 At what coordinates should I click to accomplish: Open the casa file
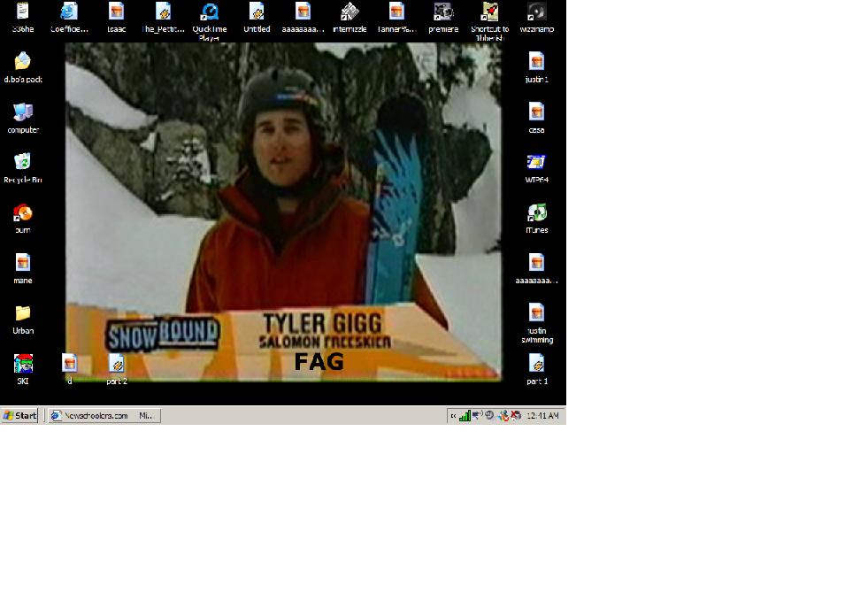tap(536, 113)
